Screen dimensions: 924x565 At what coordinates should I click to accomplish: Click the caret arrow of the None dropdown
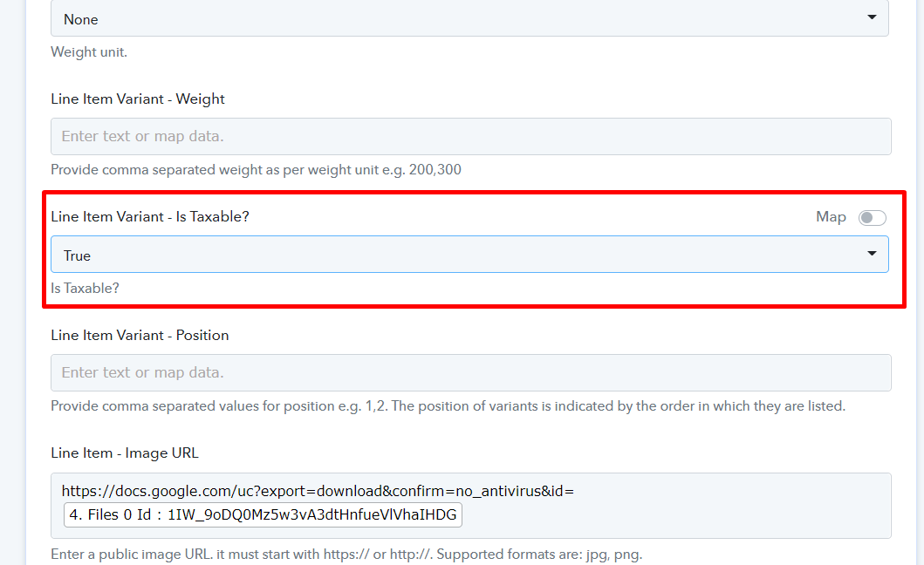pyautogui.click(x=872, y=17)
